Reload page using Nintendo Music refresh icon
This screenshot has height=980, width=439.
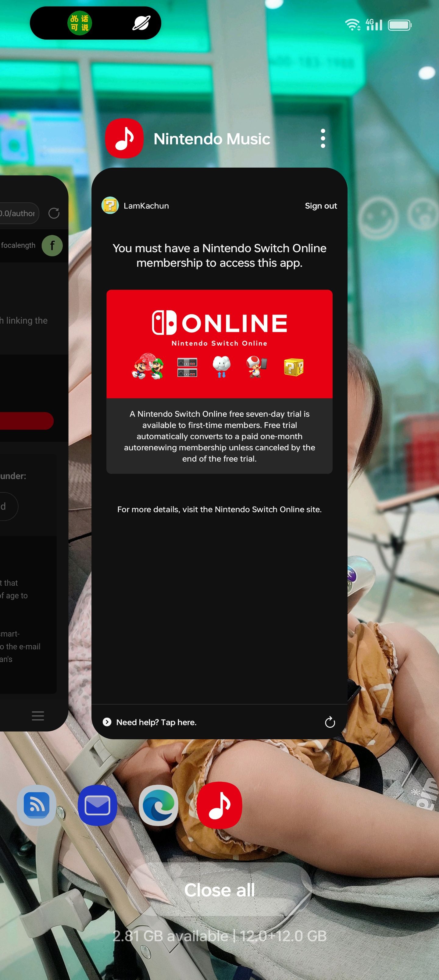330,722
